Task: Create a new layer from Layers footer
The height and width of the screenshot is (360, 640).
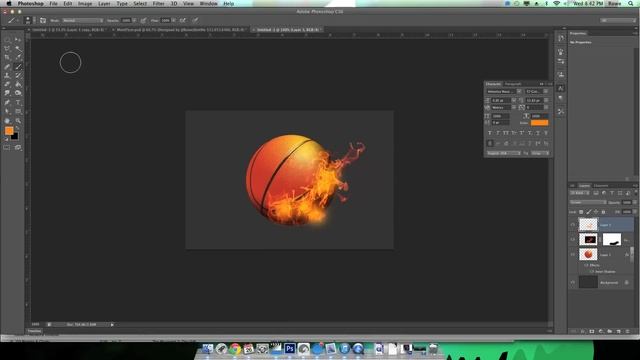Action: pos(619,331)
